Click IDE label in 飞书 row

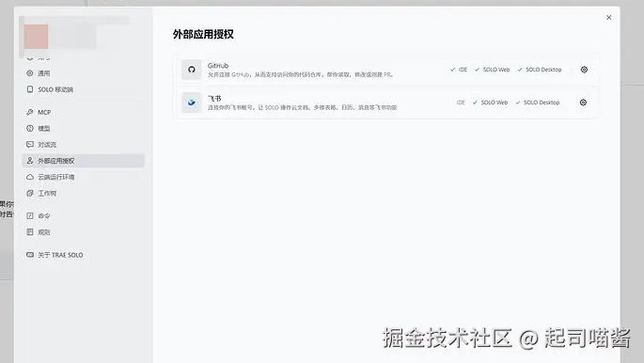[x=461, y=103]
